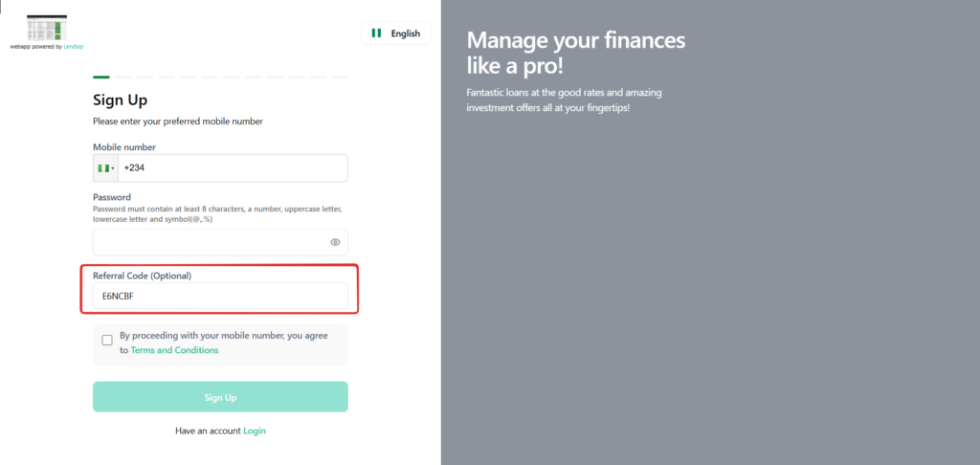The height and width of the screenshot is (465, 980).
Task: Click the Referral Code (Optional) label
Action: 142,276
